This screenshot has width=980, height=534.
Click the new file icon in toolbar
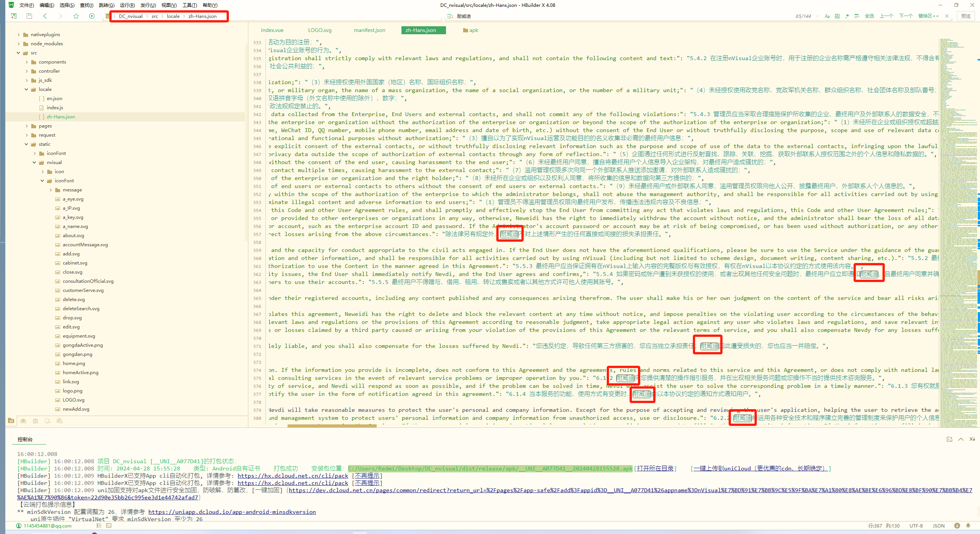coord(14,16)
